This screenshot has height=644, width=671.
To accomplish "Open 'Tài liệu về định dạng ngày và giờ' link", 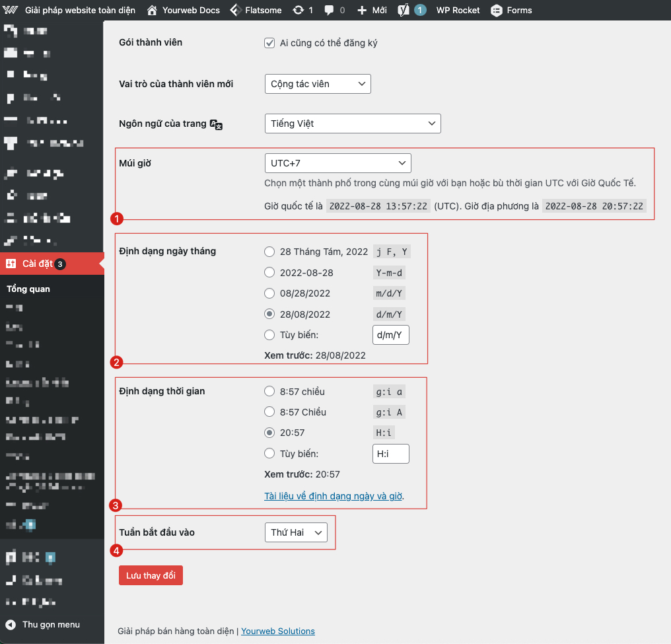I will [334, 496].
